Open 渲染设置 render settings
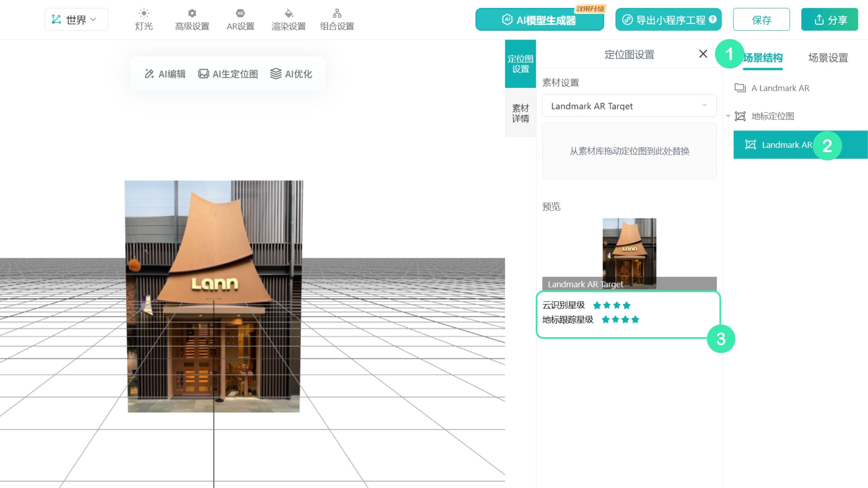Viewport: 868px width, 488px height. tap(289, 20)
